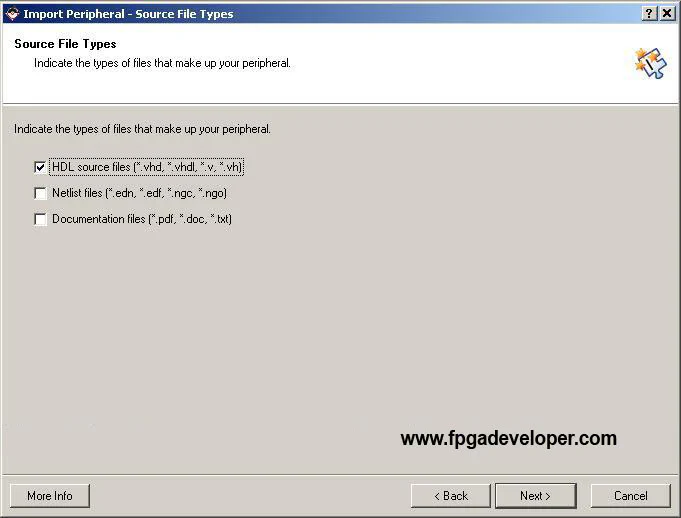Click the Documentation files (*.pdf, *.doc) label

tap(142, 219)
